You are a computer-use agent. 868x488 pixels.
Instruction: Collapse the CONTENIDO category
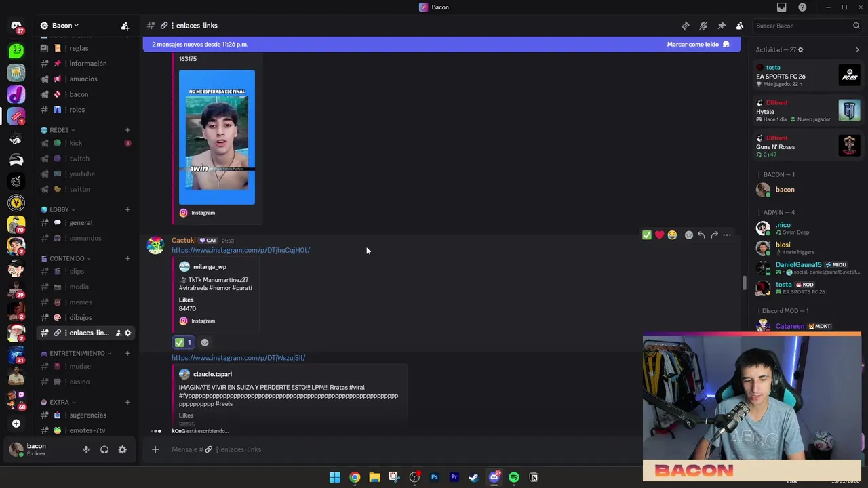(x=66, y=258)
